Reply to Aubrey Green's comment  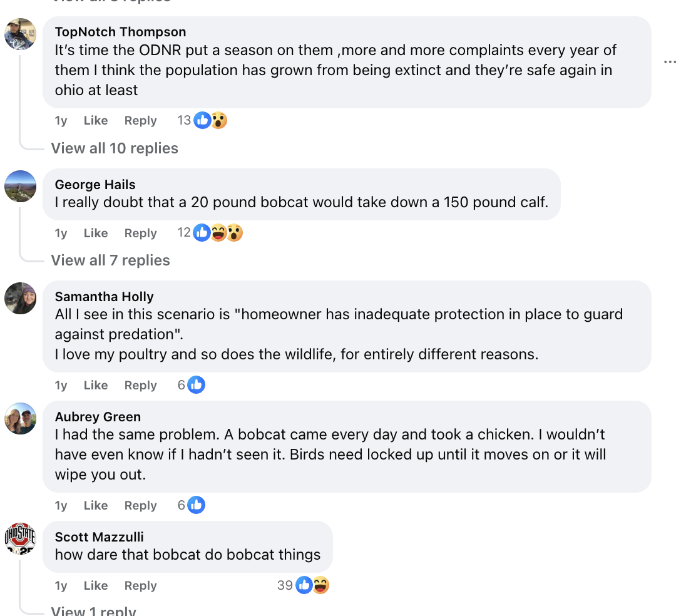point(140,506)
